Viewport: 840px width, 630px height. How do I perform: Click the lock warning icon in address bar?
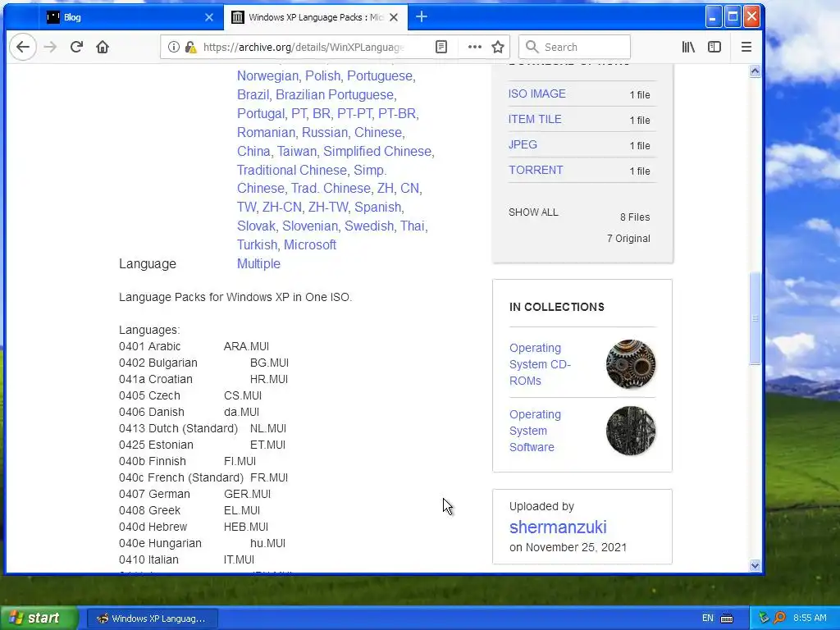(x=190, y=47)
